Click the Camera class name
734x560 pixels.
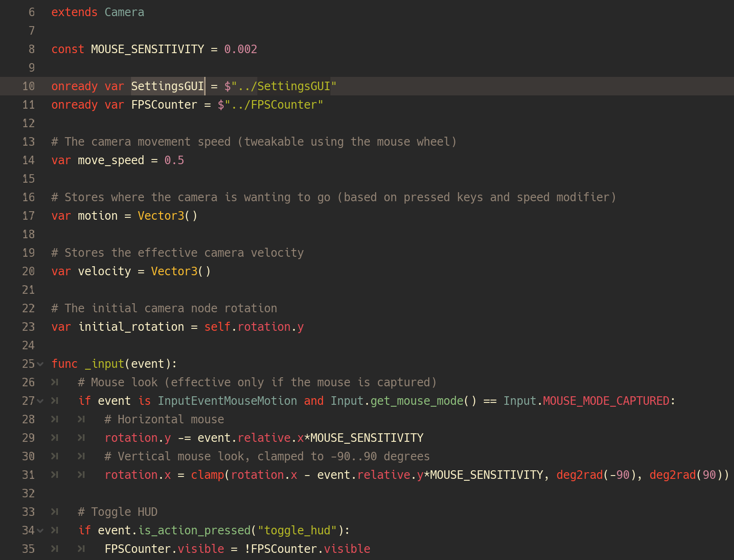point(124,12)
